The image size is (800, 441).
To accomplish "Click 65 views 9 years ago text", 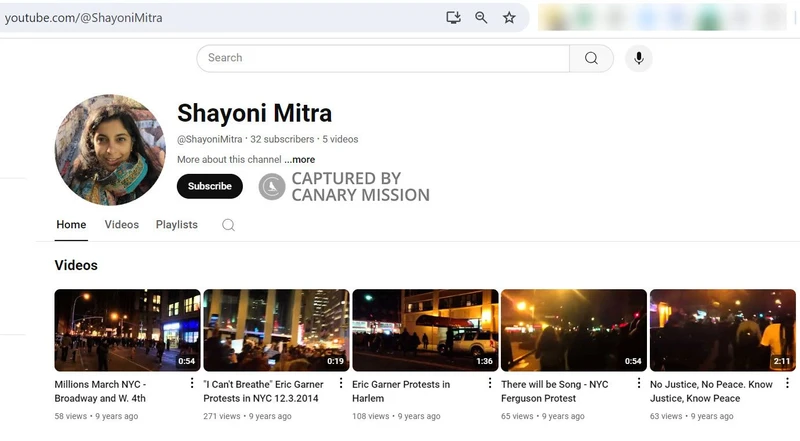I will 543,416.
